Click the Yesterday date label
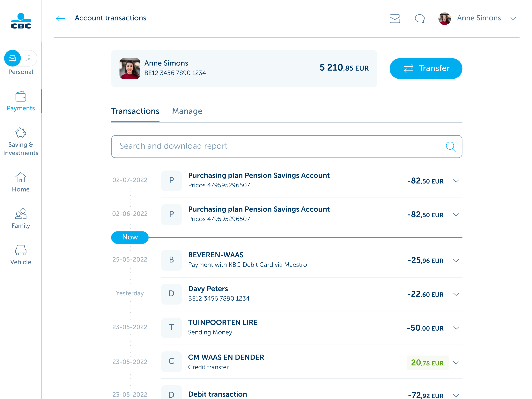 [130, 293]
